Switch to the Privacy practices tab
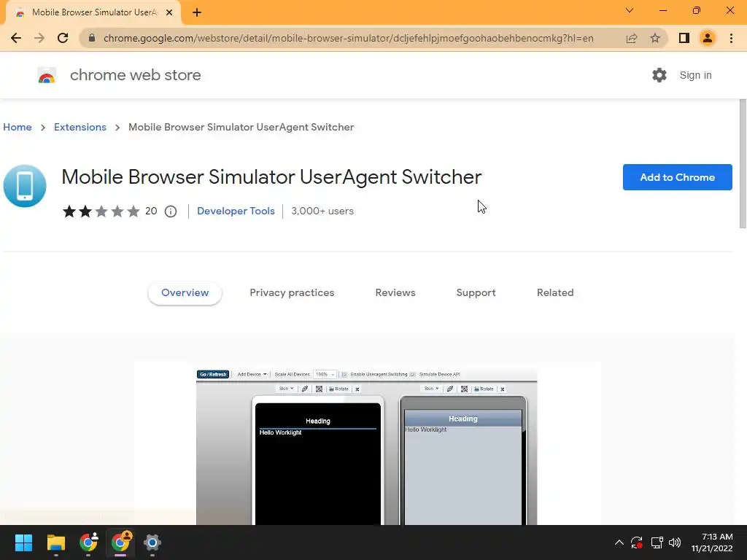 pos(292,293)
